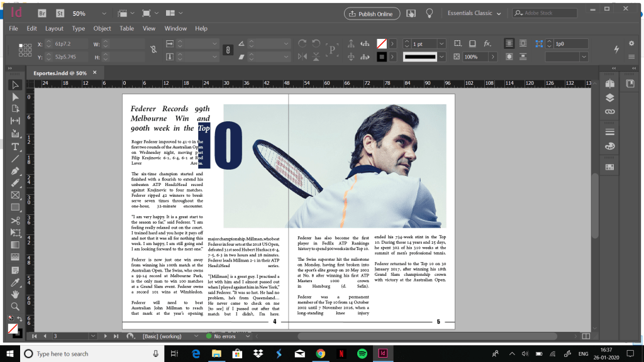The height and width of the screenshot is (362, 644).
Task: Activate the Hand tool
Action: [x=15, y=294]
